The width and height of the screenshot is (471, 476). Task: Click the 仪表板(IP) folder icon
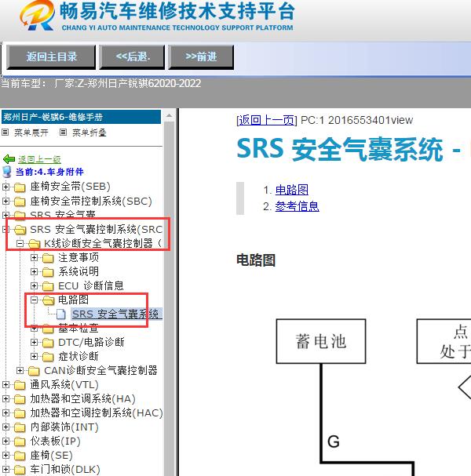[20, 441]
